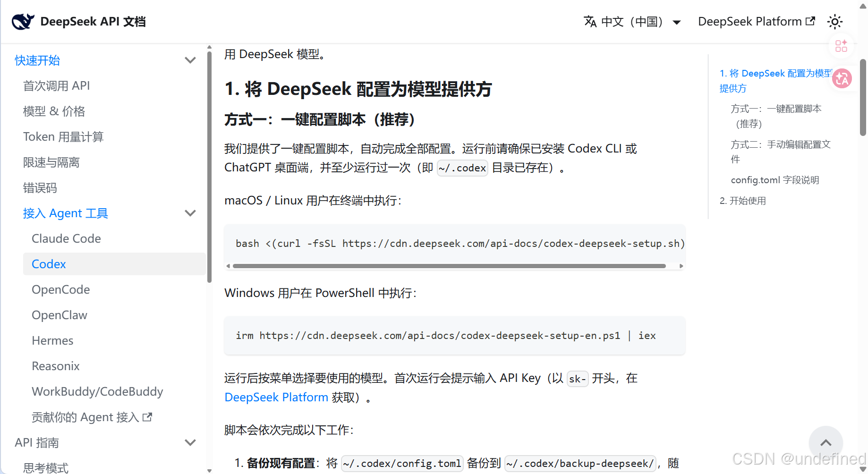Open the 中文（中国）language dropdown
868x474 pixels.
pyautogui.click(x=632, y=22)
